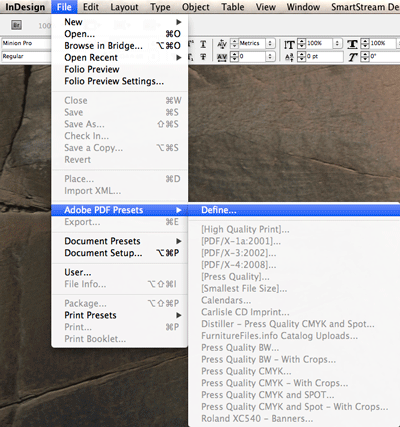
Task: Click the baseline shift 0 pt field
Action: 324,57
